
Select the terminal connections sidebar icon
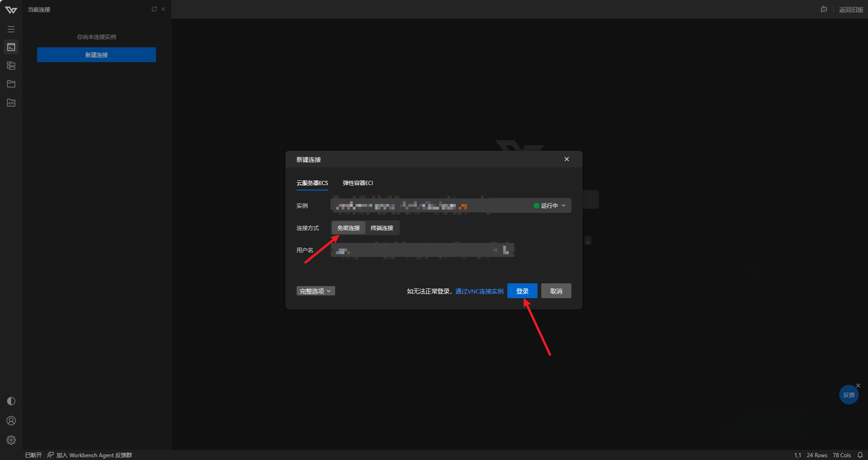[x=11, y=47]
